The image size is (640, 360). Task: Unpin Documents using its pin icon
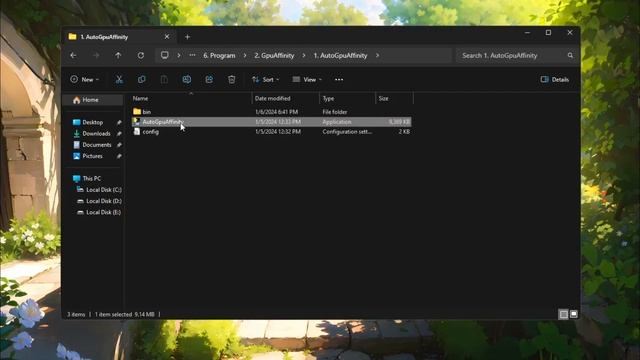click(119, 145)
